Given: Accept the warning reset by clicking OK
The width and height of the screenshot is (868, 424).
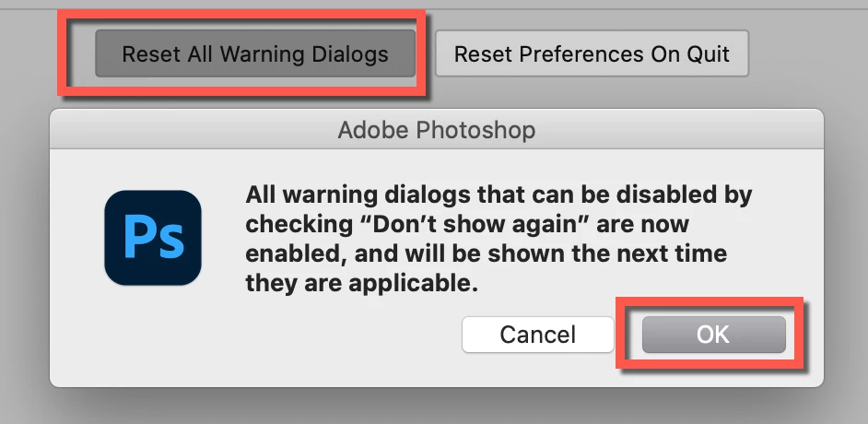Looking at the screenshot, I should (713, 335).
